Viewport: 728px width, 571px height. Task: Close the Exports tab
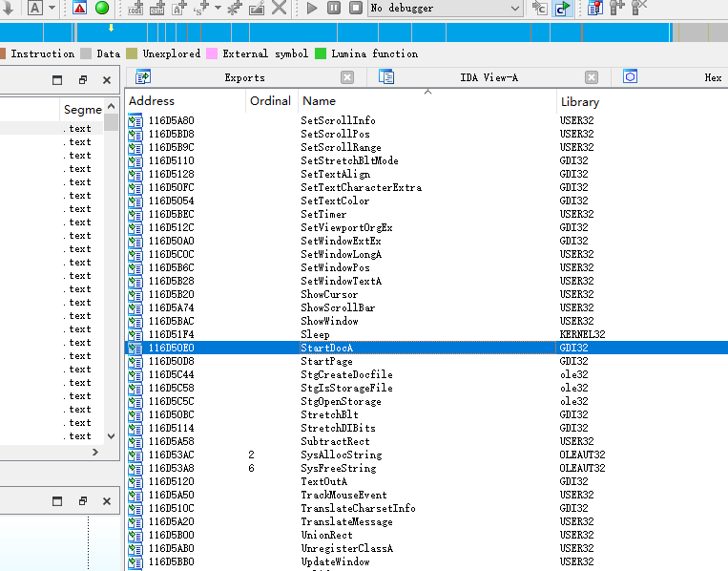tap(347, 78)
